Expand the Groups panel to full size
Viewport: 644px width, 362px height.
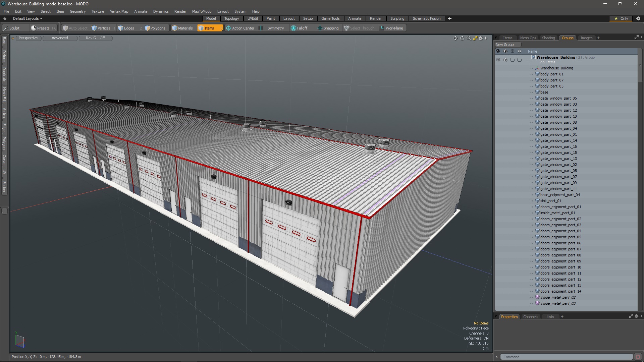(636, 38)
